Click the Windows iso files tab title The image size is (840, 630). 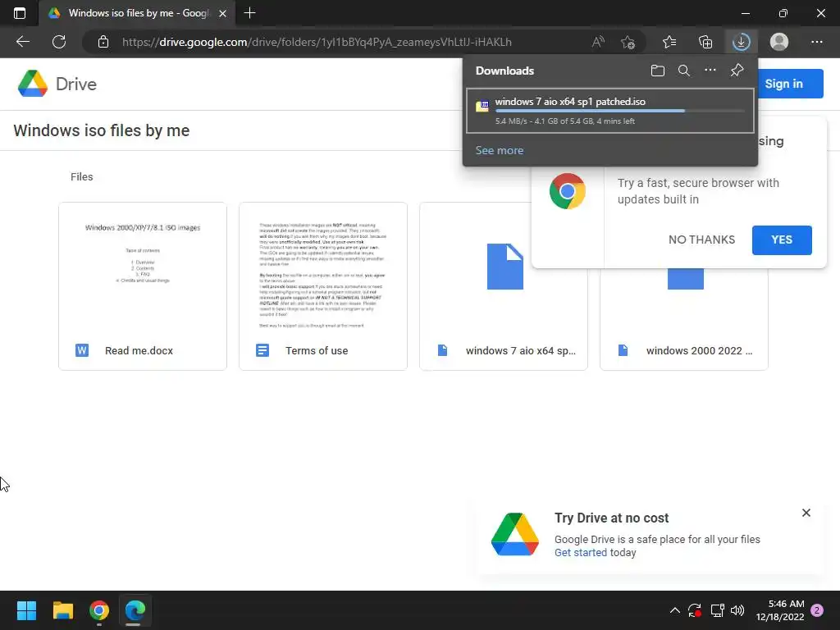coord(138,13)
